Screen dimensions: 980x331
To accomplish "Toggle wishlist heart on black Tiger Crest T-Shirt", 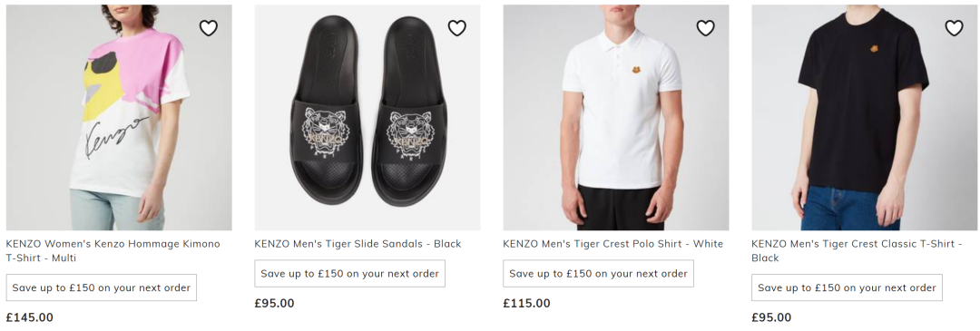I will [x=954, y=28].
